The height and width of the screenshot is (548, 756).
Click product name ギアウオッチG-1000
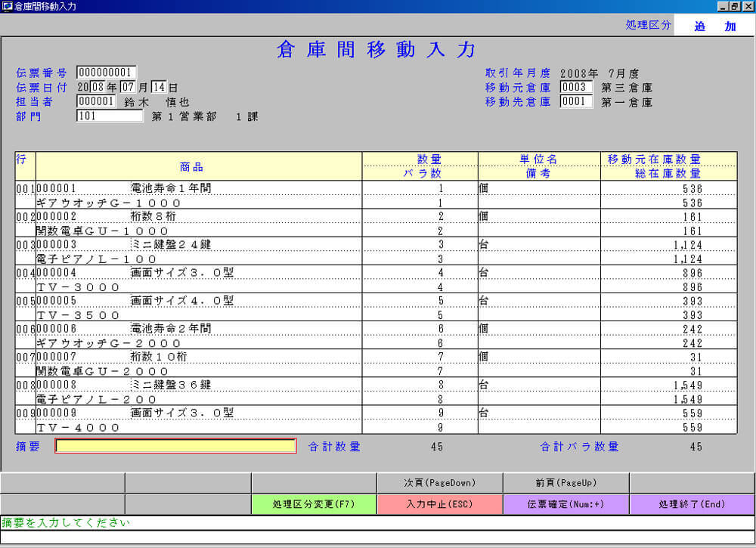108,203
